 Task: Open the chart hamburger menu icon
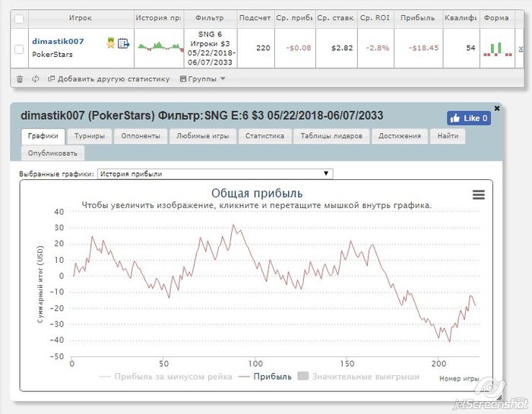pos(478,194)
